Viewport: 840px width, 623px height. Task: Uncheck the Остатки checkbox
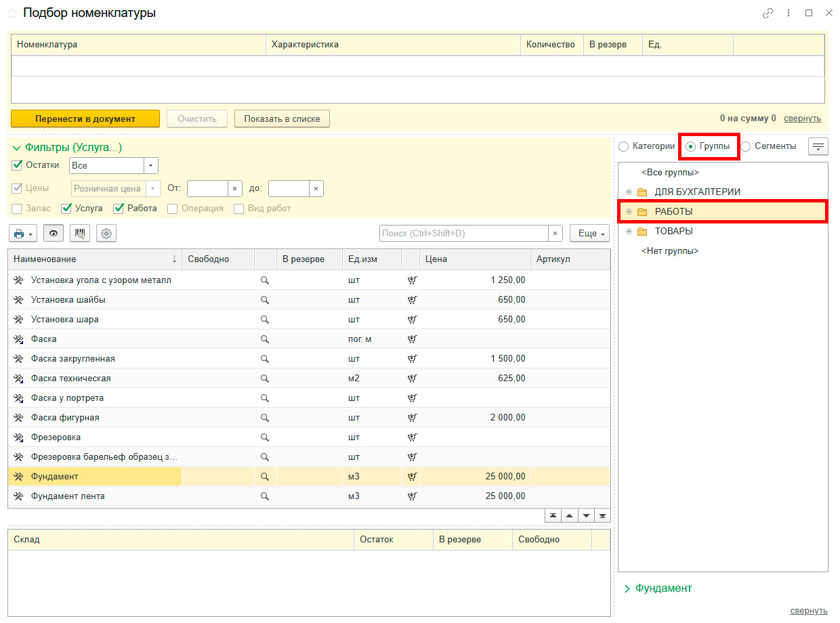(x=18, y=165)
